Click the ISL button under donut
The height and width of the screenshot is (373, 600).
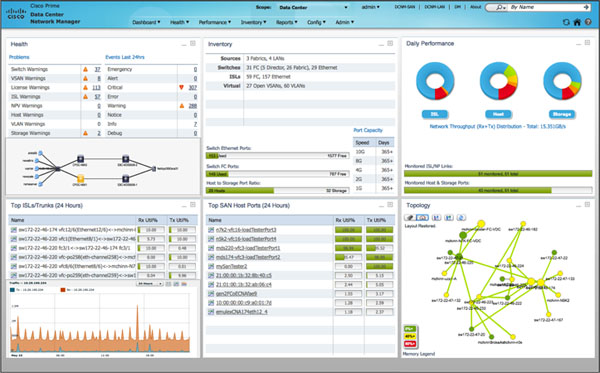[x=435, y=114]
